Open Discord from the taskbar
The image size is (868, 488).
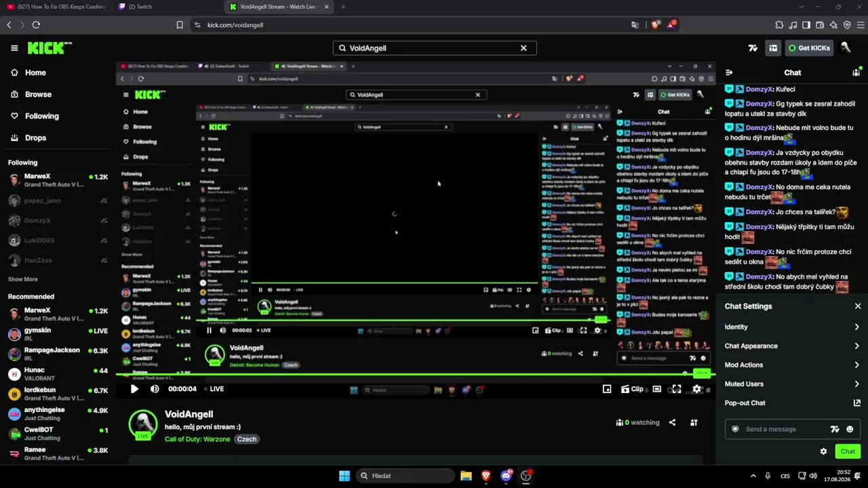click(506, 476)
